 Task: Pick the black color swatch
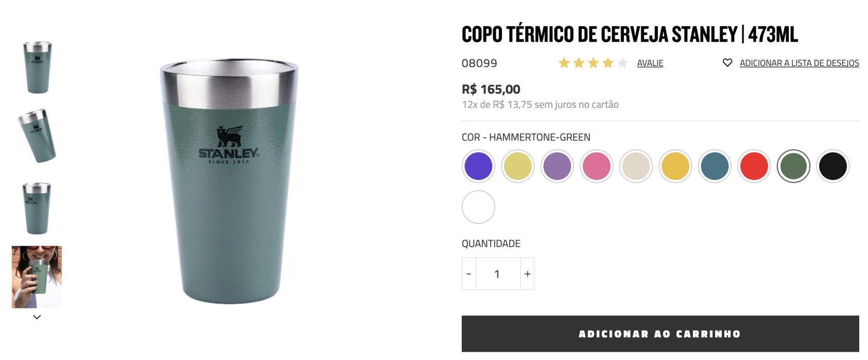[x=832, y=166]
